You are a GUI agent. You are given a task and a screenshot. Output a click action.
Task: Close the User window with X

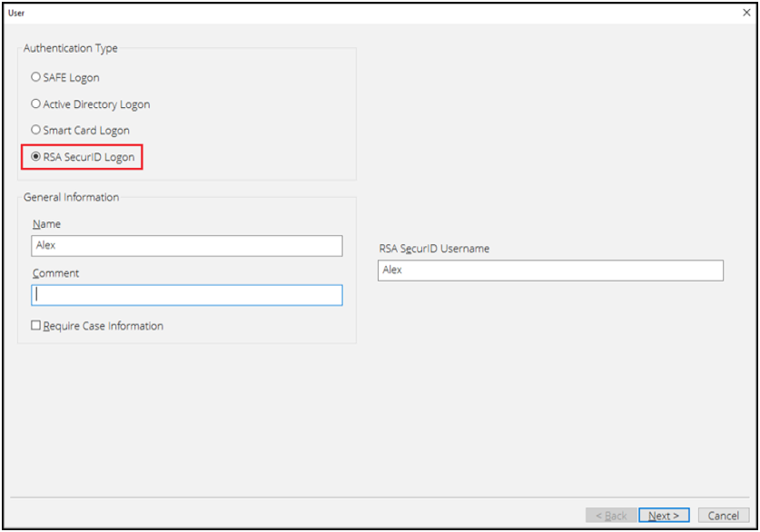click(746, 13)
